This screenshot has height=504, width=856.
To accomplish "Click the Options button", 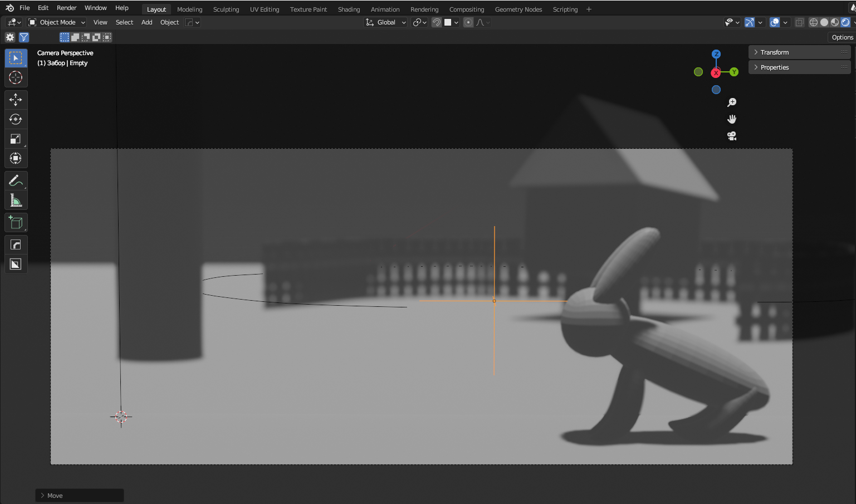I will 842,37.
